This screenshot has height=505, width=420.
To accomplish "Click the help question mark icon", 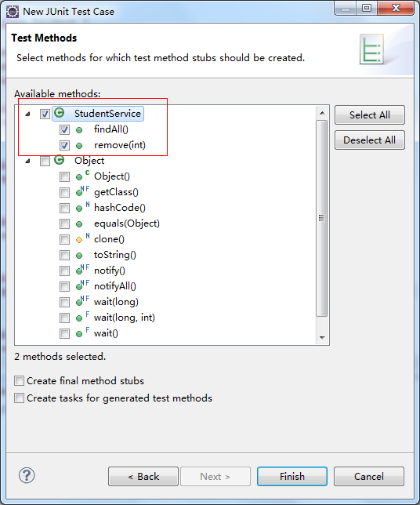I will [27, 475].
